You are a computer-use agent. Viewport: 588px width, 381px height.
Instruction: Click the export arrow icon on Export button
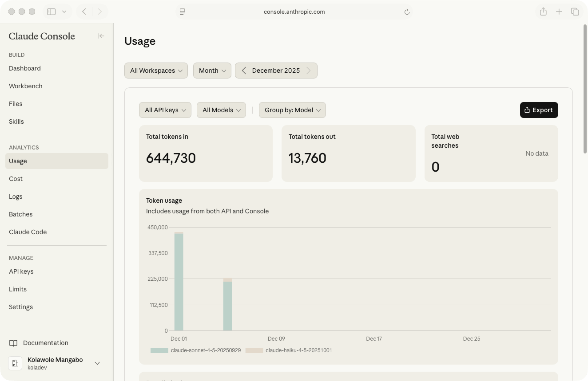click(x=527, y=110)
